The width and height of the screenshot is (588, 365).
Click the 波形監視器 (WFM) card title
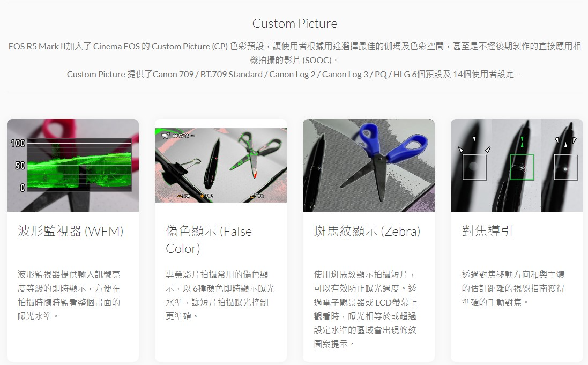click(x=71, y=231)
